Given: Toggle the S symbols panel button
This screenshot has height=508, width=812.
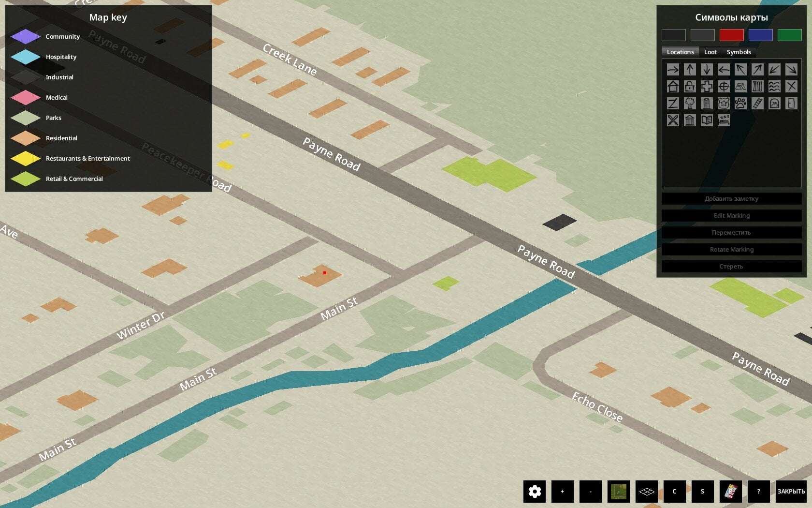Looking at the screenshot, I should click(x=703, y=492).
